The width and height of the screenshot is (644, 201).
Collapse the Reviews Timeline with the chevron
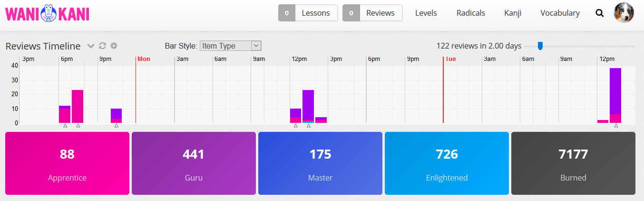point(91,46)
